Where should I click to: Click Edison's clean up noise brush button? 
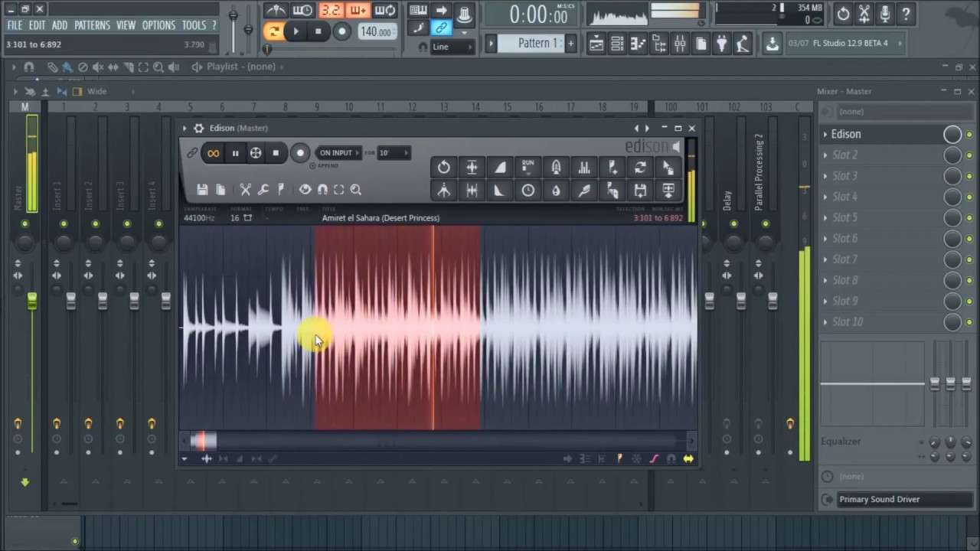tap(584, 191)
